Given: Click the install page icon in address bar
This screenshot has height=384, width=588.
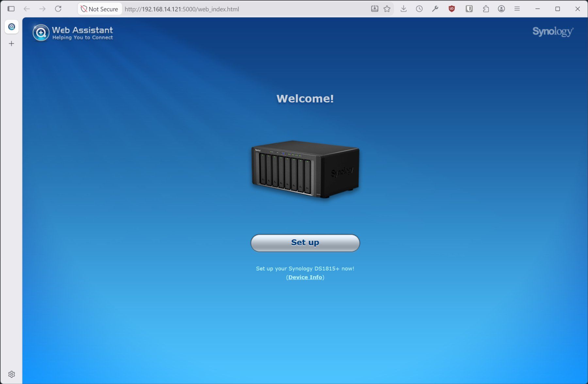Looking at the screenshot, I should point(375,9).
